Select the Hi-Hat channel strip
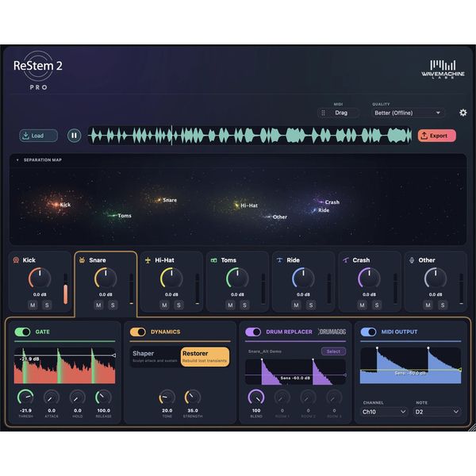The image size is (476, 476). [x=171, y=282]
